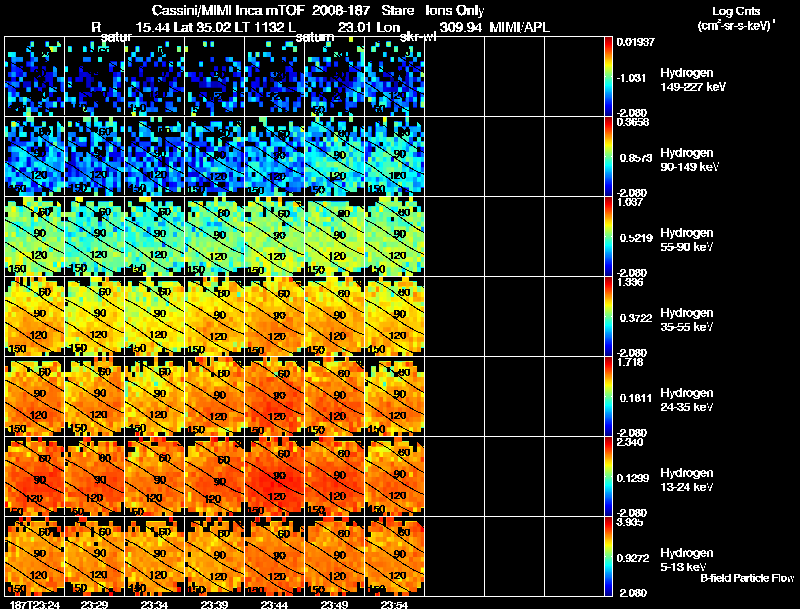800x609 pixels.
Task: Click the "Hydrogen 24-35 keV" row label
Action: (x=687, y=400)
